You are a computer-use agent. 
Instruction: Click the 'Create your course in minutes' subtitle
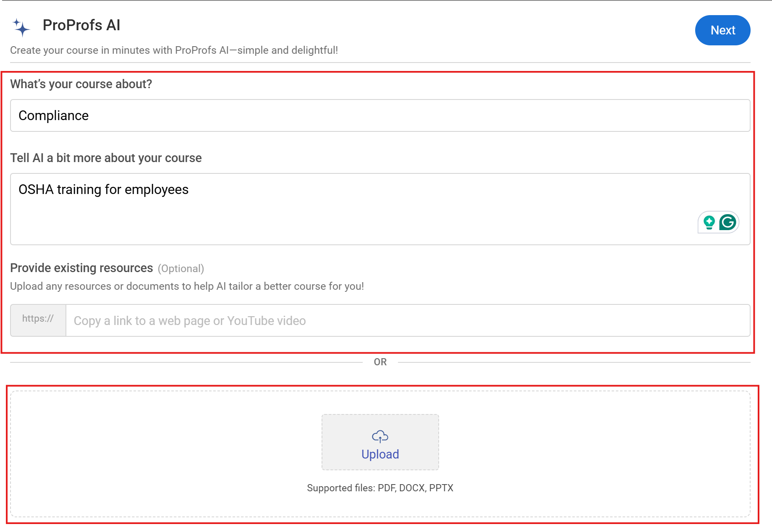click(x=174, y=50)
